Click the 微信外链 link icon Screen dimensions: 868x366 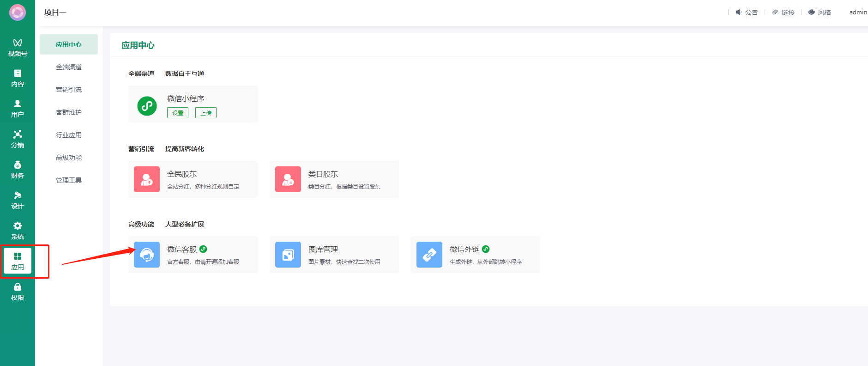[429, 255]
